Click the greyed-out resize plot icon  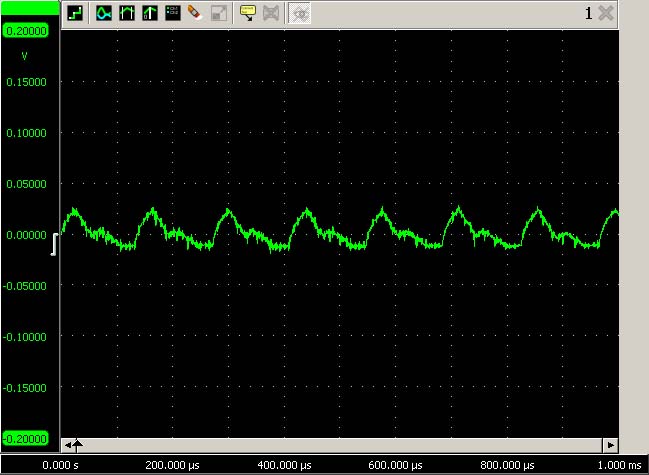218,13
